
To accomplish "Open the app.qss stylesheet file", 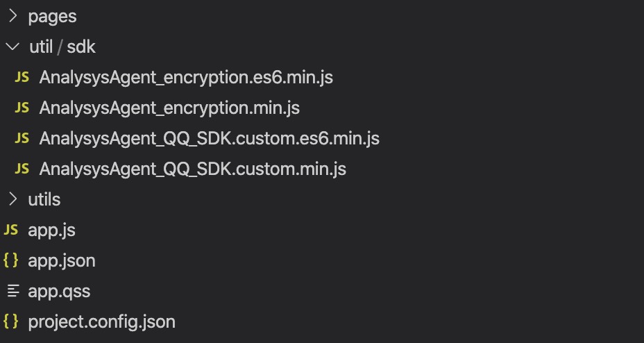I will pyautogui.click(x=59, y=291).
